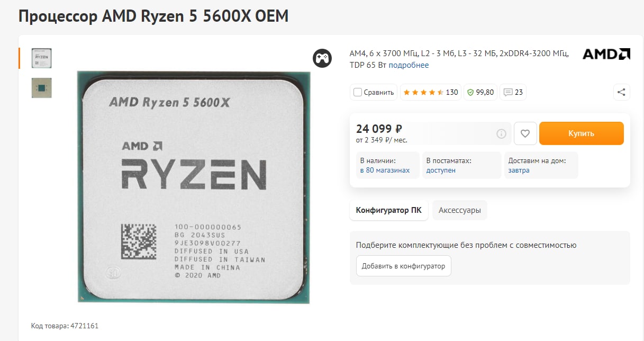This screenshot has height=341, width=644.
Task: Click the main Ryzen 5600X product image
Action: click(x=194, y=186)
